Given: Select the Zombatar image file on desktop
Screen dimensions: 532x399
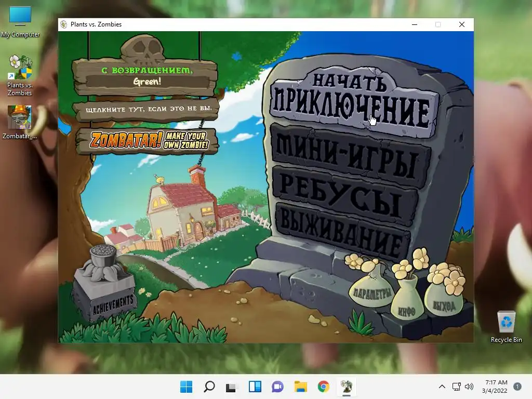Looking at the screenshot, I should 20,122.
